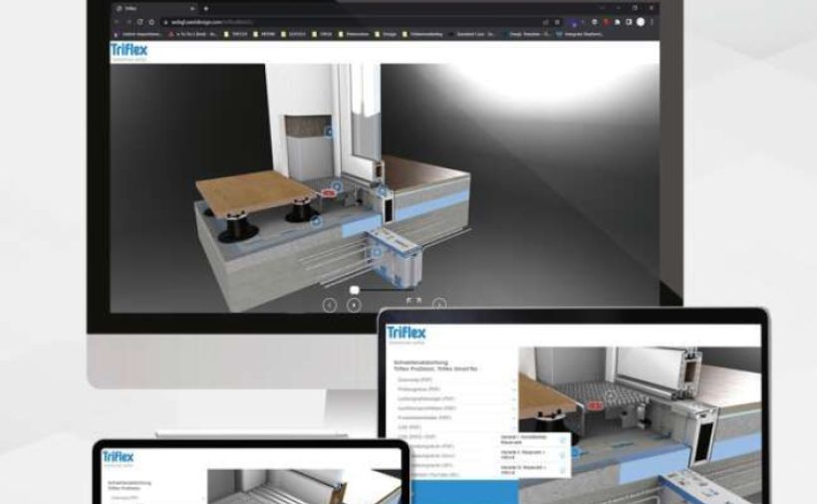Click the circular button right of the fullscreen icon

tap(439, 304)
